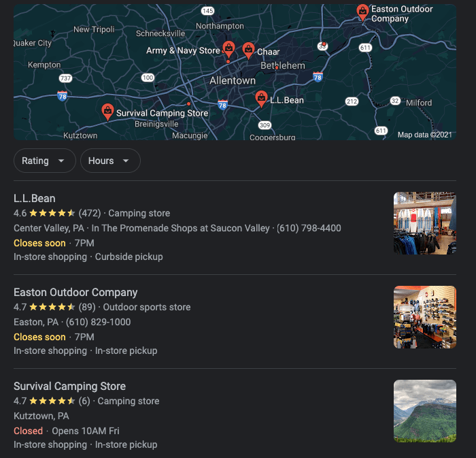Click the Easton Outdoor Company map label
Screen dimensions: 476x458
tap(402, 14)
